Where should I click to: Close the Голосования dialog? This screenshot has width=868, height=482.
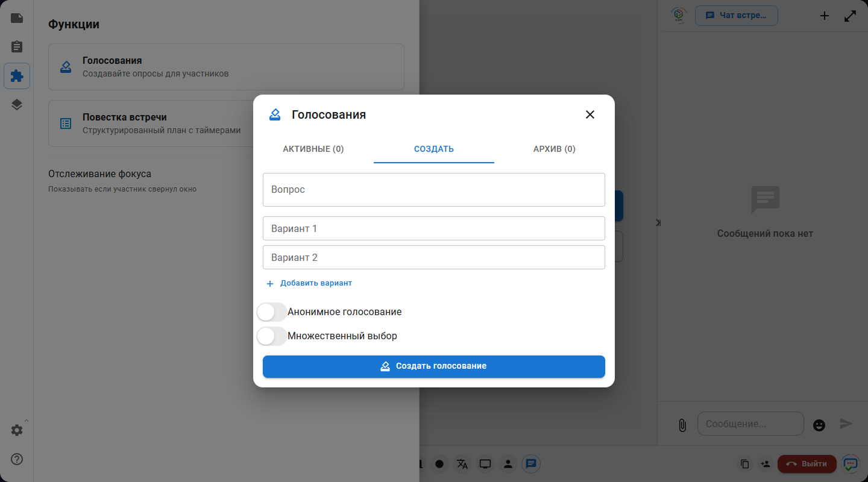590,114
